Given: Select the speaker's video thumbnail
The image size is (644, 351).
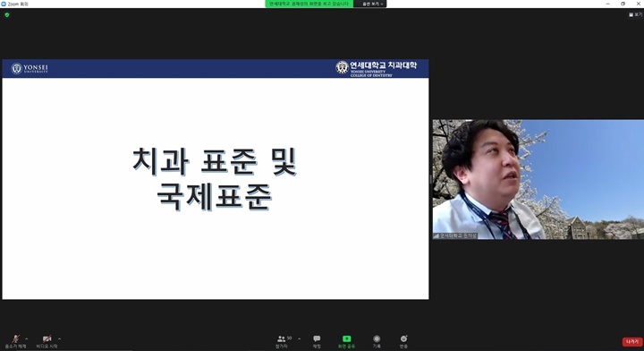Looking at the screenshot, I should click(538, 180).
